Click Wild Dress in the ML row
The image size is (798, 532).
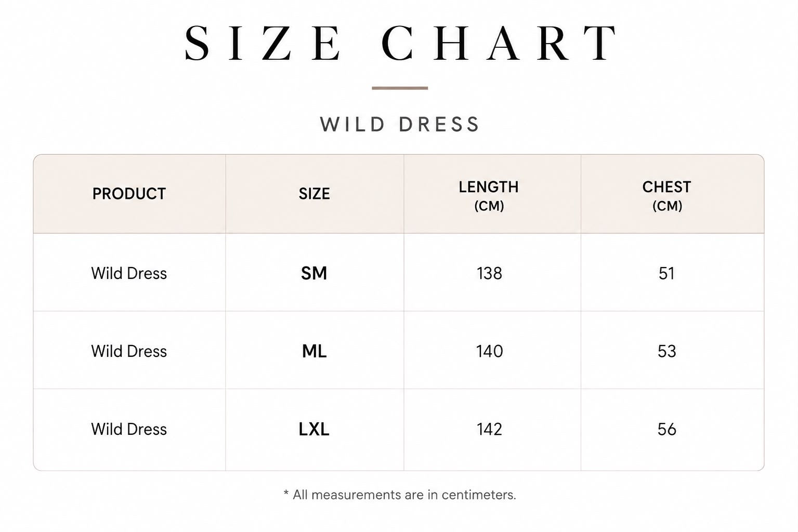pyautogui.click(x=129, y=351)
